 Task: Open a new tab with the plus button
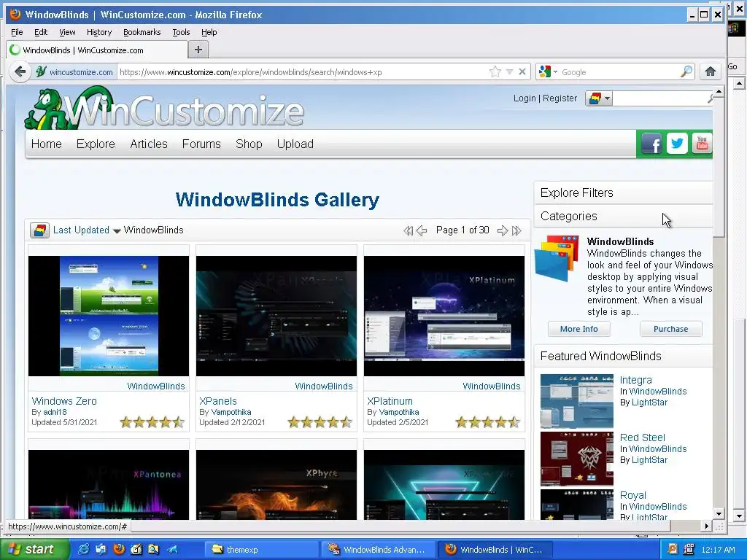(x=198, y=50)
